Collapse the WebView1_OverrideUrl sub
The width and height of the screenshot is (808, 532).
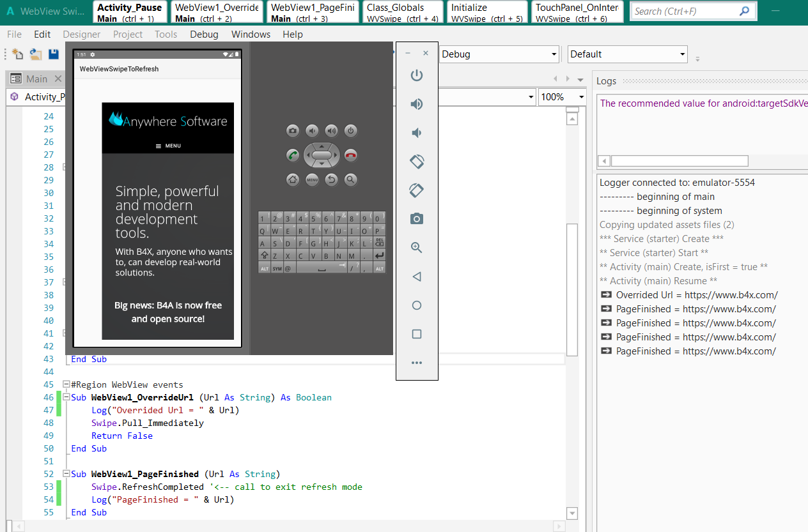coord(66,397)
